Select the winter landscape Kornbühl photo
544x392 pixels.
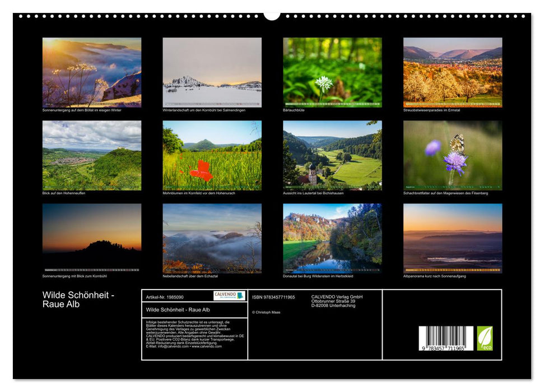(212, 72)
